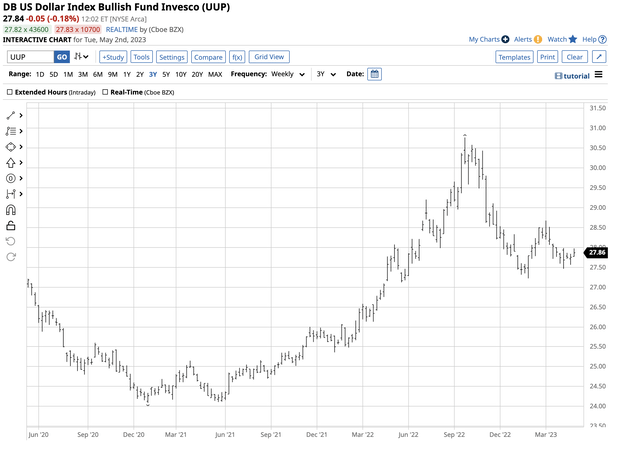Select the 5D range
This screenshot has width=640, height=451.
click(x=53, y=74)
